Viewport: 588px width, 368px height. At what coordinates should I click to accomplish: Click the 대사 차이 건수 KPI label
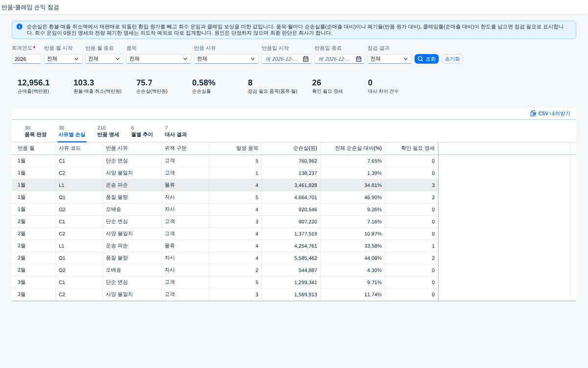[383, 91]
